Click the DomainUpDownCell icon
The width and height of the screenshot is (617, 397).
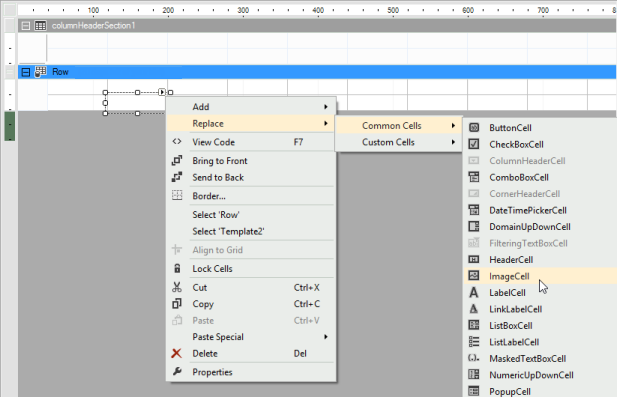[474, 227]
